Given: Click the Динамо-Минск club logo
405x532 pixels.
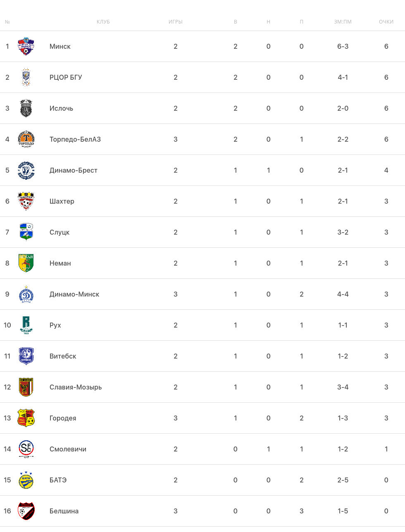Looking at the screenshot, I should [x=26, y=294].
